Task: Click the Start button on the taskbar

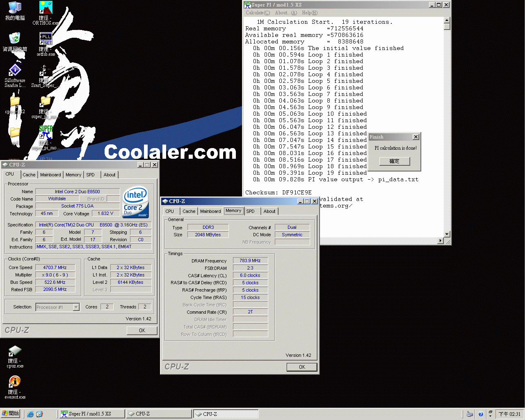Action: [x=11, y=414]
